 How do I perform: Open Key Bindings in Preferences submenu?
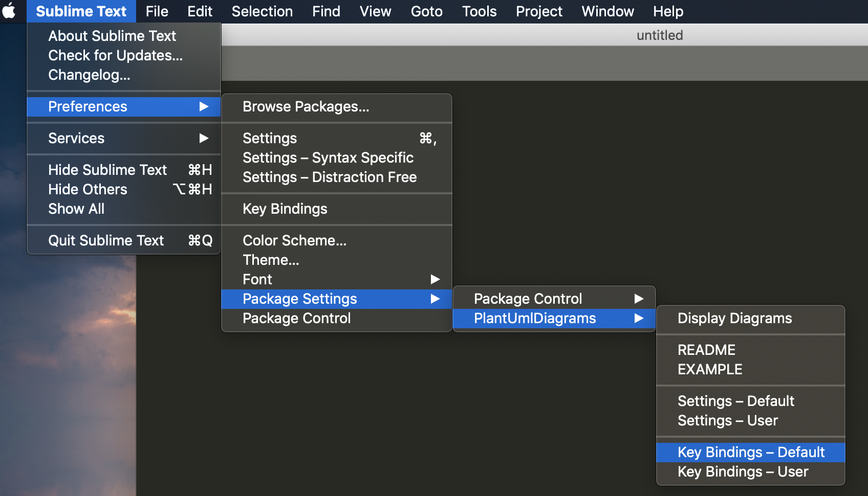[x=285, y=209]
